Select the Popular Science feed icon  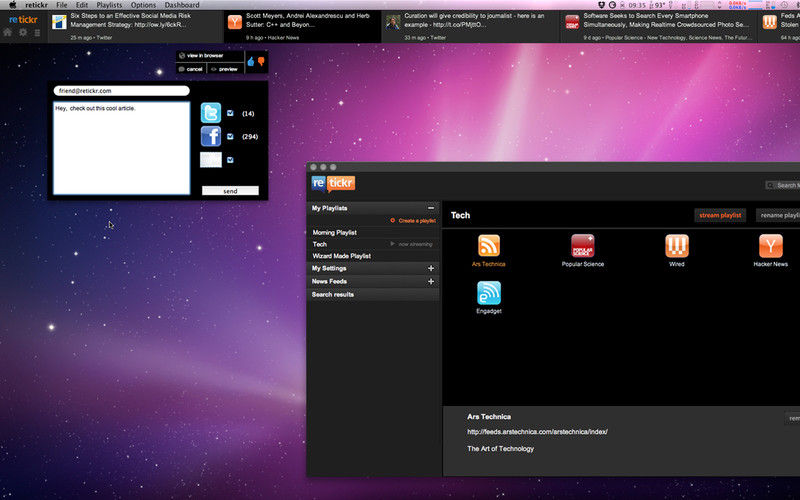583,245
